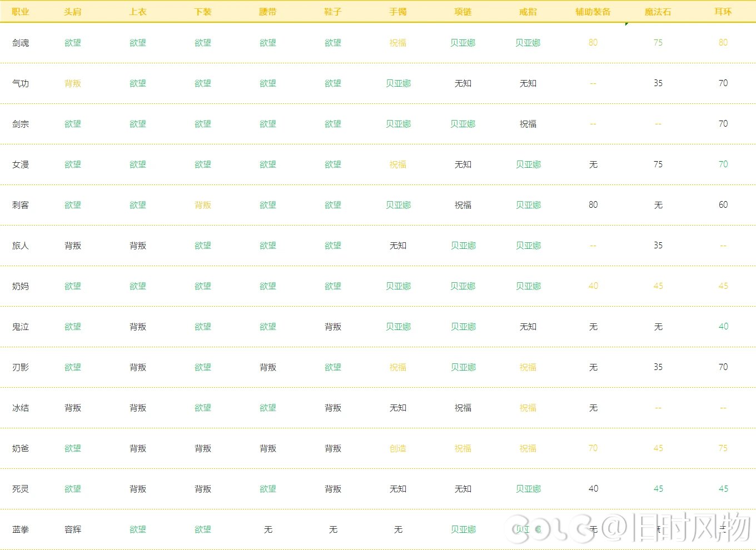Click the yellow 背叛 cell in 气功 row

tap(73, 83)
